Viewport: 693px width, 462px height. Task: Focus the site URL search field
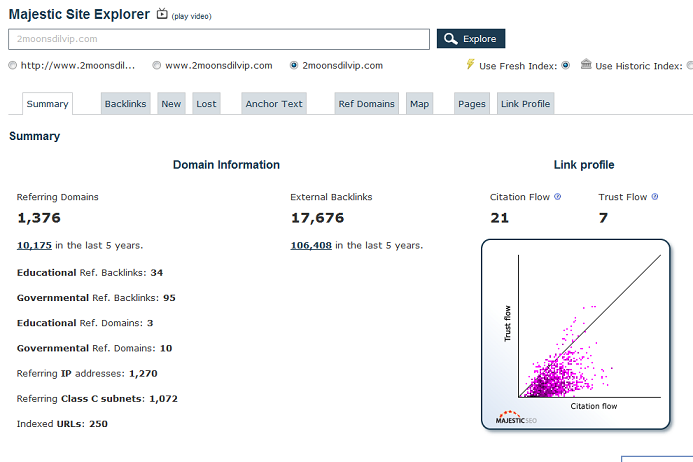219,39
